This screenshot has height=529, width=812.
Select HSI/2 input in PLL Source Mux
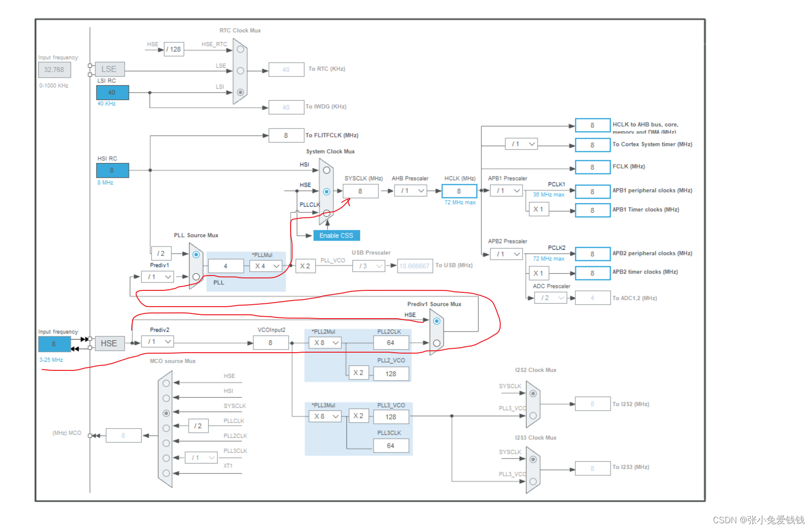[196, 254]
